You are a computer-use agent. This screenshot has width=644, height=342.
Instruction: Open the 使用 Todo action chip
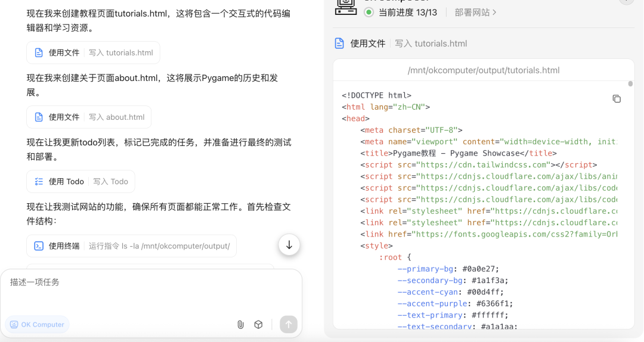point(80,182)
